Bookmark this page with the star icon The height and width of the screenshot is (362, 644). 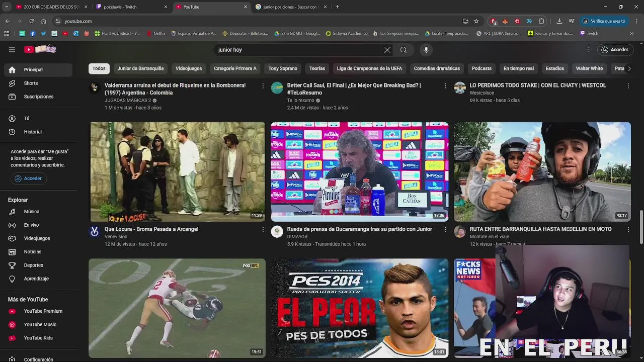click(x=476, y=21)
